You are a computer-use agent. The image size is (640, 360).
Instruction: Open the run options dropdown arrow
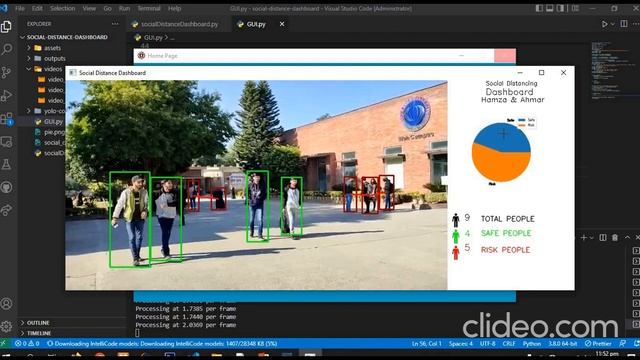(613, 24)
